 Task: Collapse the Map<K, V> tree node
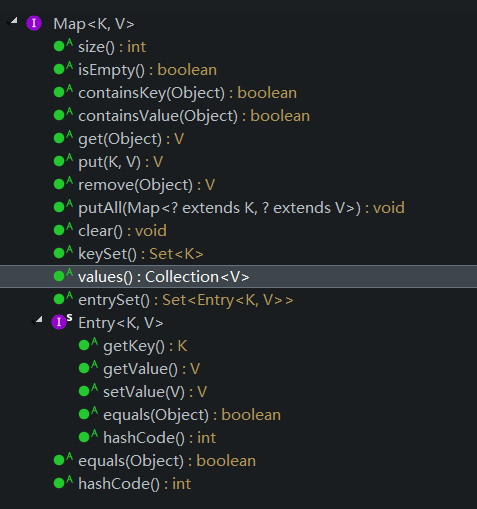[12, 23]
